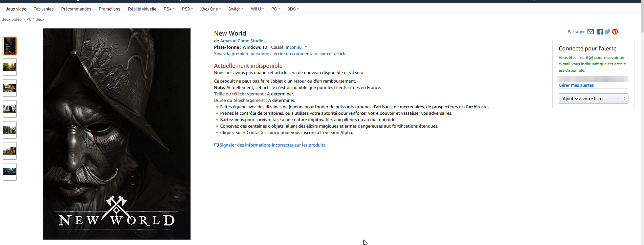Open the Switch category menu
644x245 pixels.
coord(236,9)
